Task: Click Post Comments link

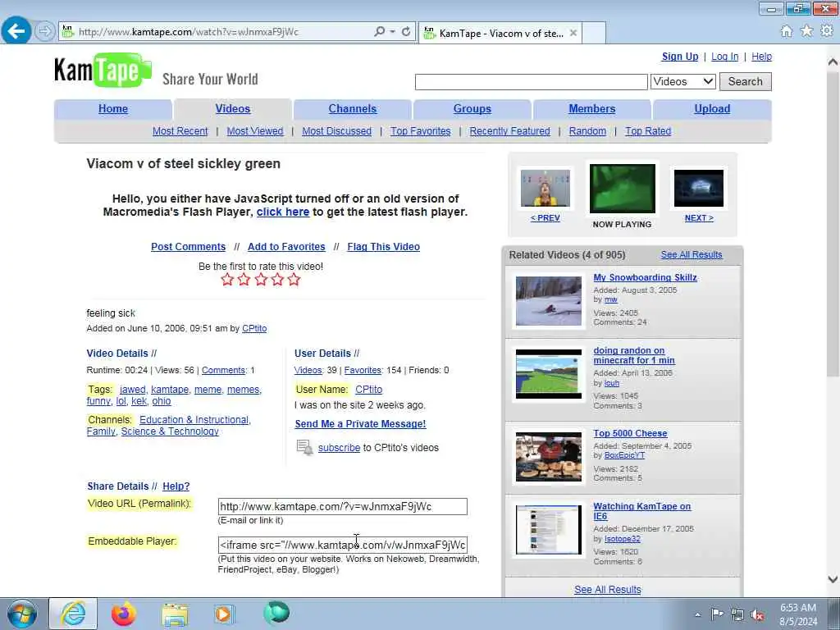Action: pyautogui.click(x=188, y=246)
